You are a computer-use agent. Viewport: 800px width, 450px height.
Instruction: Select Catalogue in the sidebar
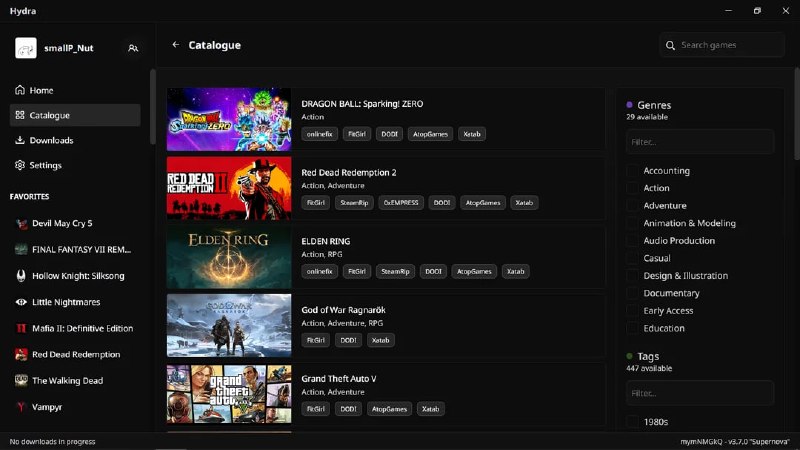click(x=75, y=115)
